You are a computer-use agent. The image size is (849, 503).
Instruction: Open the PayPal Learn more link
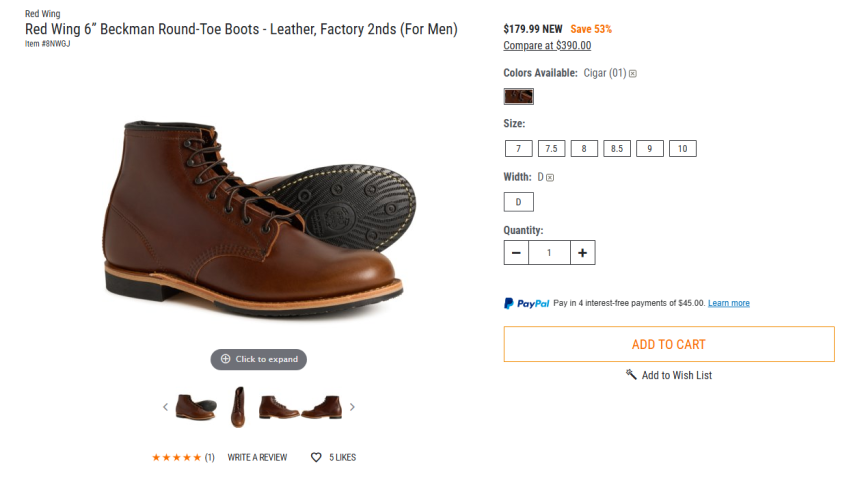(728, 303)
